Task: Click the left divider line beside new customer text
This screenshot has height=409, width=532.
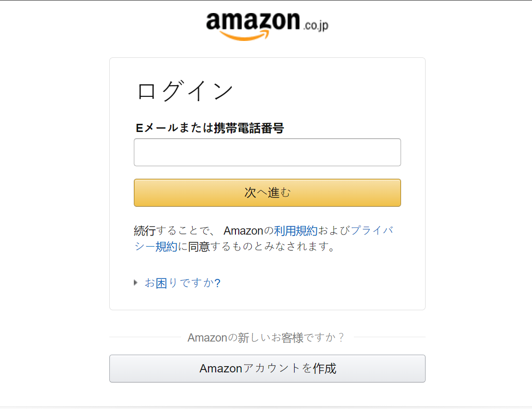Action: pyautogui.click(x=145, y=337)
